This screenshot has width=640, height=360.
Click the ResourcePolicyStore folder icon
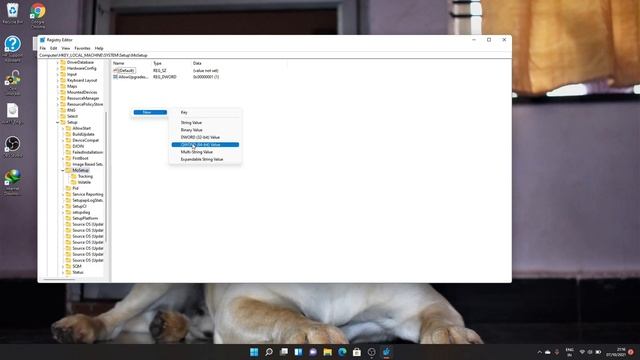tap(63, 104)
